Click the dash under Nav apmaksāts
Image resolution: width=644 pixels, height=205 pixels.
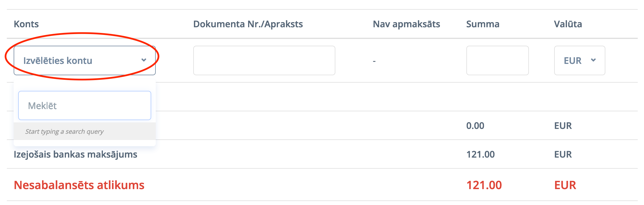[374, 61]
